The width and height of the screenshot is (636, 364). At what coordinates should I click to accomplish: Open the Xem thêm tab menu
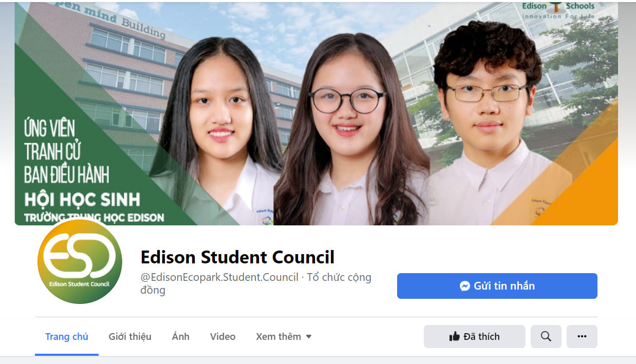pos(284,337)
